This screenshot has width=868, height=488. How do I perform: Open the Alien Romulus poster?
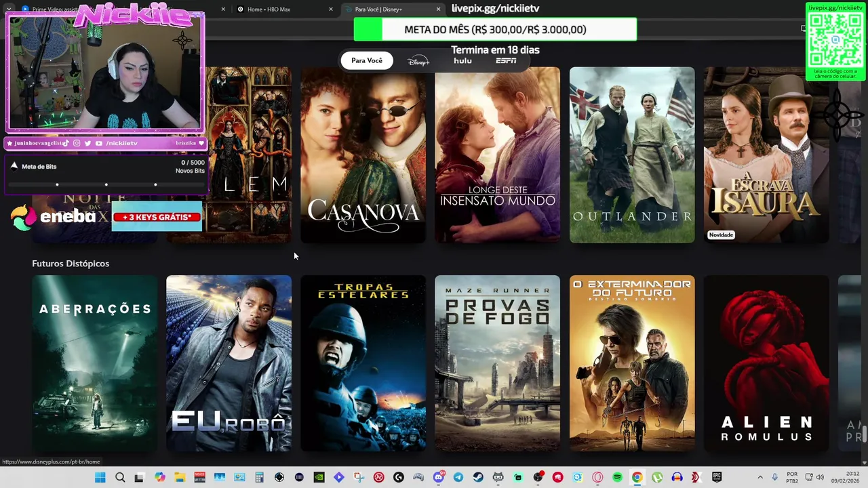pyautogui.click(x=766, y=363)
